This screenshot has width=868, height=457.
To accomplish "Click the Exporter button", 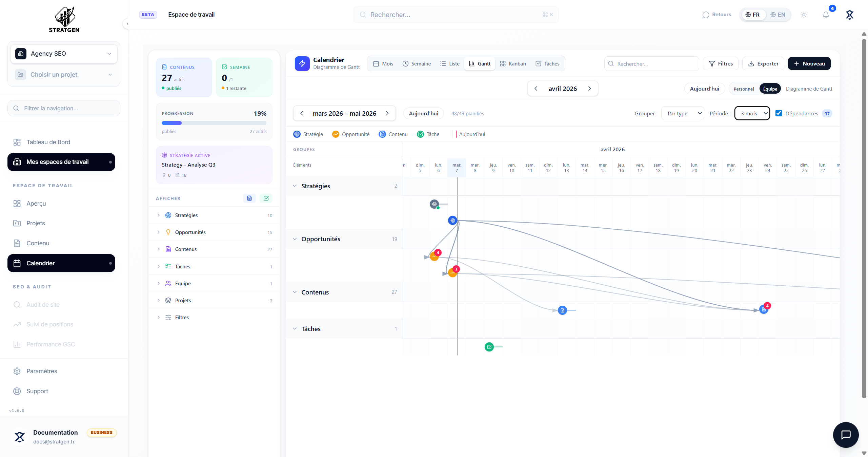I will [x=763, y=64].
